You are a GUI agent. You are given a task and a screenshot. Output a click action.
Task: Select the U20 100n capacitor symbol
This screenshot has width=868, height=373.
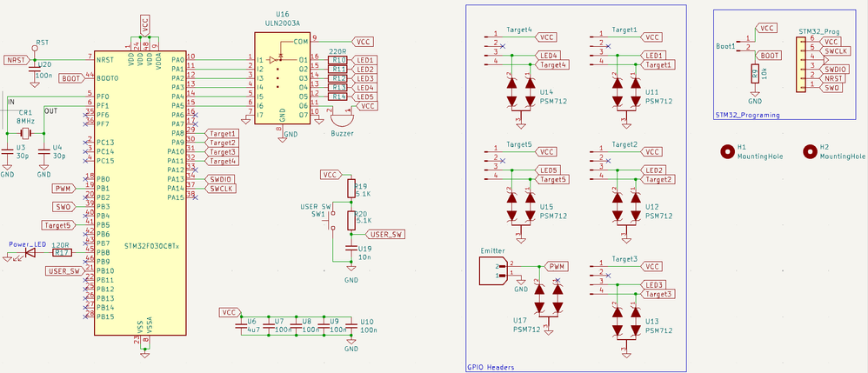[x=34, y=69]
